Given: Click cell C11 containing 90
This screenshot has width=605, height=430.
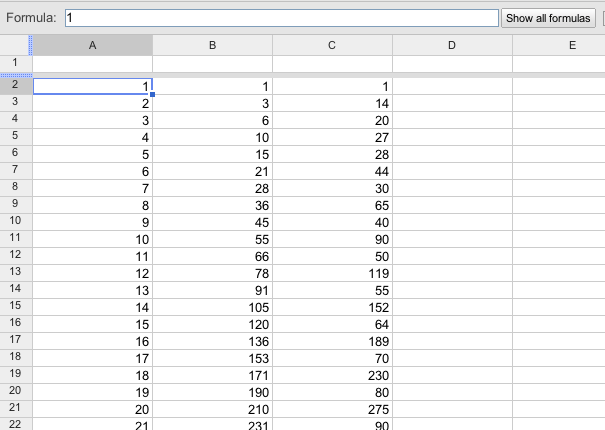Looking at the screenshot, I should click(333, 239).
